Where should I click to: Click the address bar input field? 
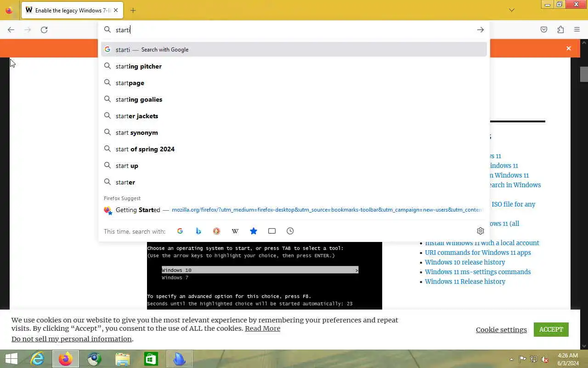pos(294,30)
